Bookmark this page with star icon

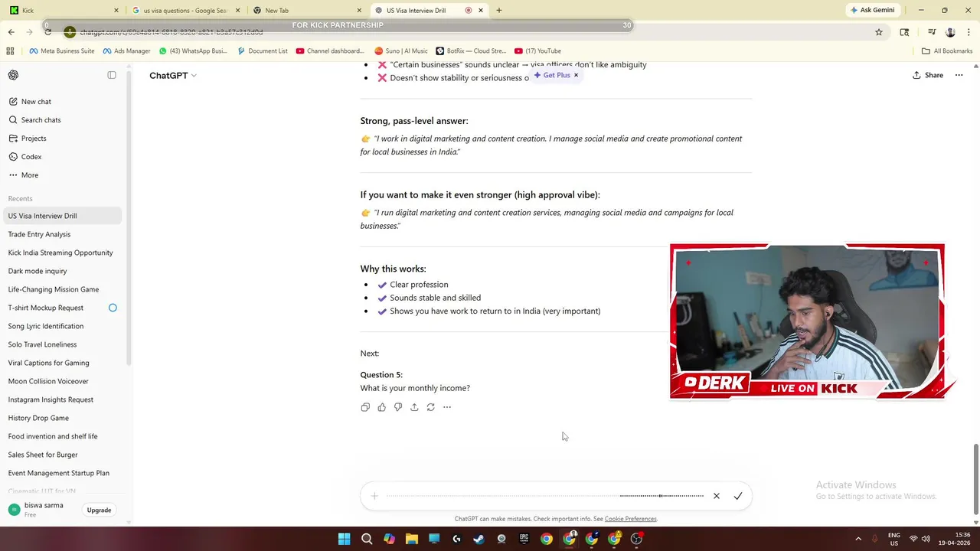tap(879, 32)
